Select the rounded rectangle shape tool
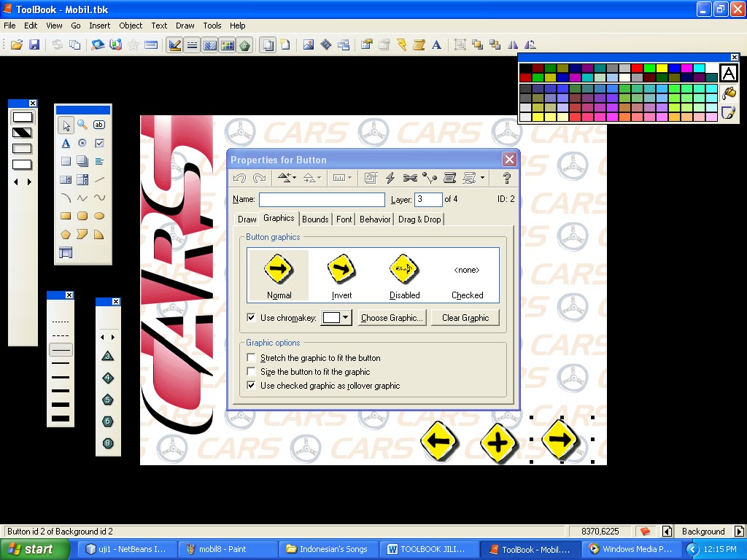 (x=82, y=216)
